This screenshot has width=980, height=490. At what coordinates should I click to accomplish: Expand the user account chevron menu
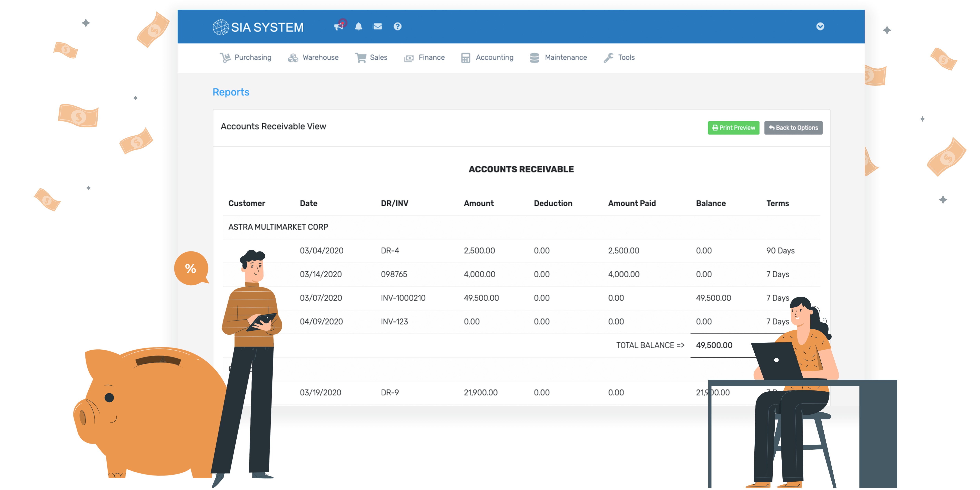820,27
